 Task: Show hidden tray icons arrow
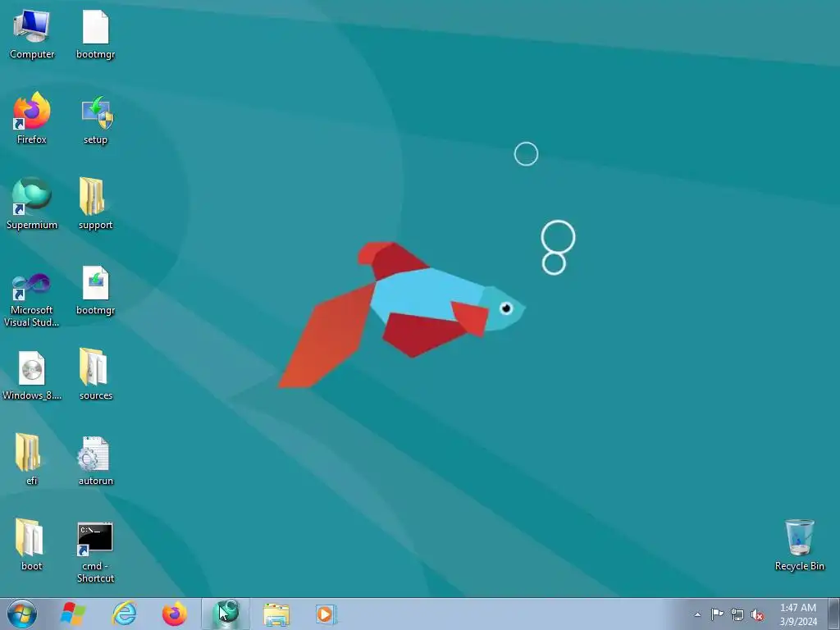pos(697,614)
